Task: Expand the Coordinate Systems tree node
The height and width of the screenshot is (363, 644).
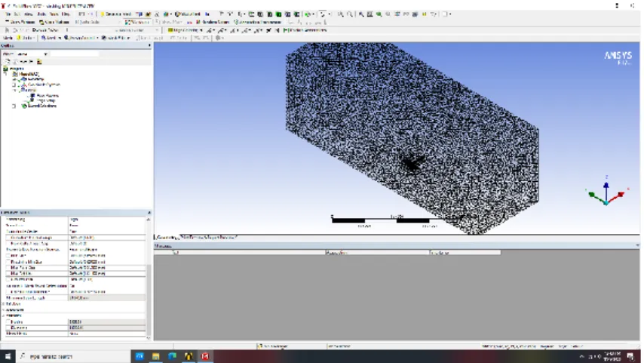Action: tap(14, 85)
